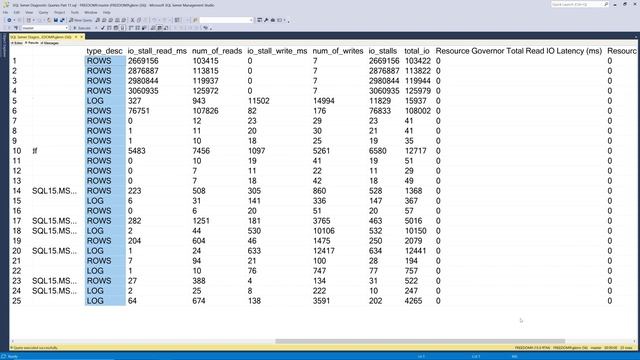640x360 pixels.
Task: Click the Find in Files icon
Action: pyautogui.click(x=196, y=20)
